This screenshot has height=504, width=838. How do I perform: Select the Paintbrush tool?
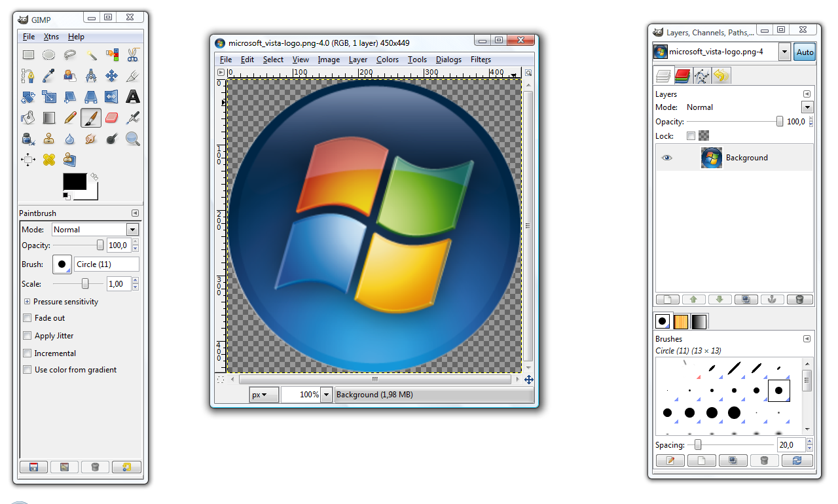coord(91,118)
